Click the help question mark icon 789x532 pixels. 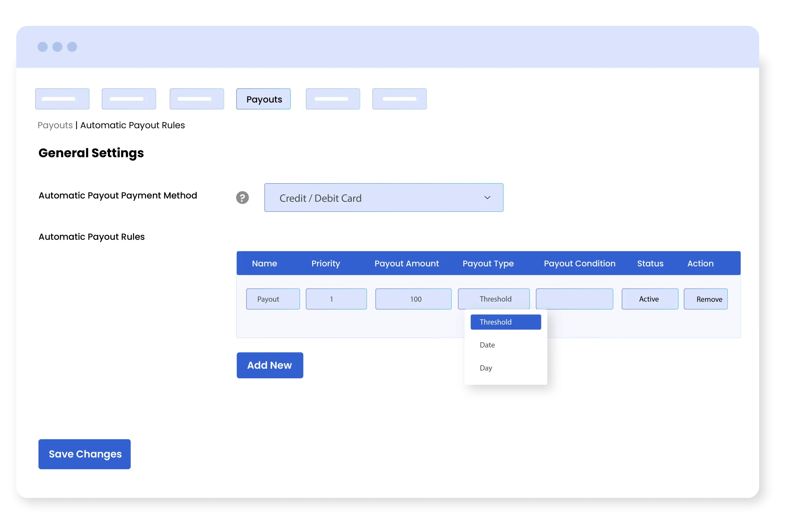[x=242, y=197]
